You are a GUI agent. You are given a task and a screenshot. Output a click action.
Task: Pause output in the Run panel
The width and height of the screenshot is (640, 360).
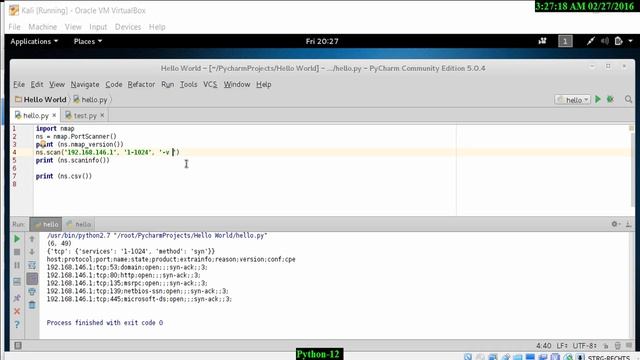[17, 265]
